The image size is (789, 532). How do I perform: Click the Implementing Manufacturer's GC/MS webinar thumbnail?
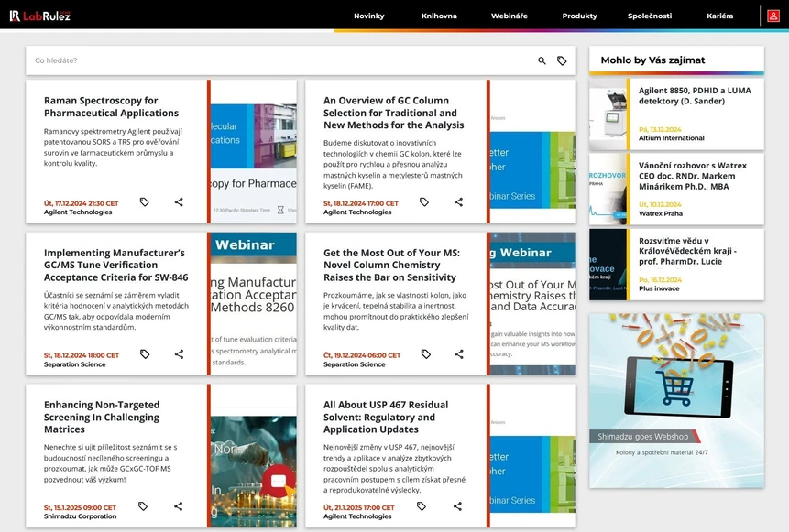(x=254, y=303)
